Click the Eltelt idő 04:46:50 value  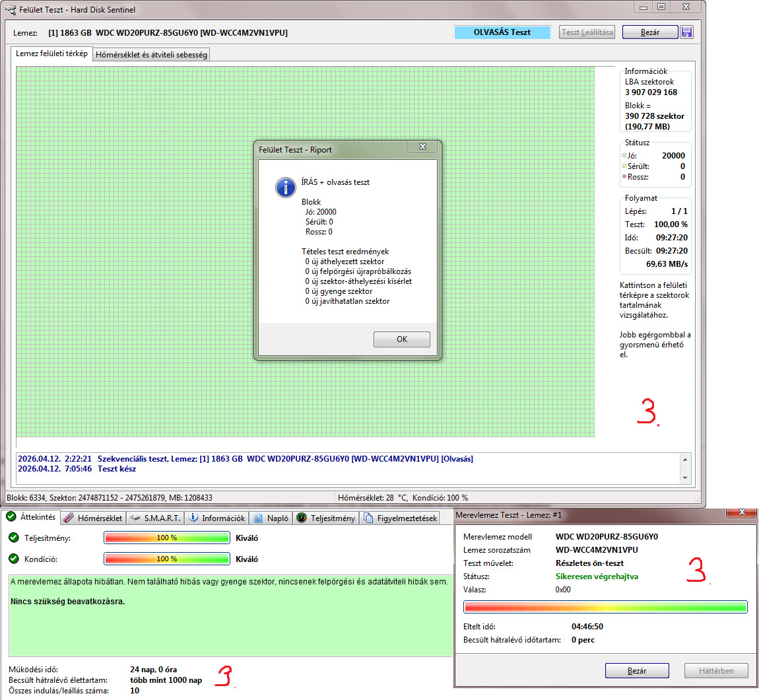pos(587,626)
